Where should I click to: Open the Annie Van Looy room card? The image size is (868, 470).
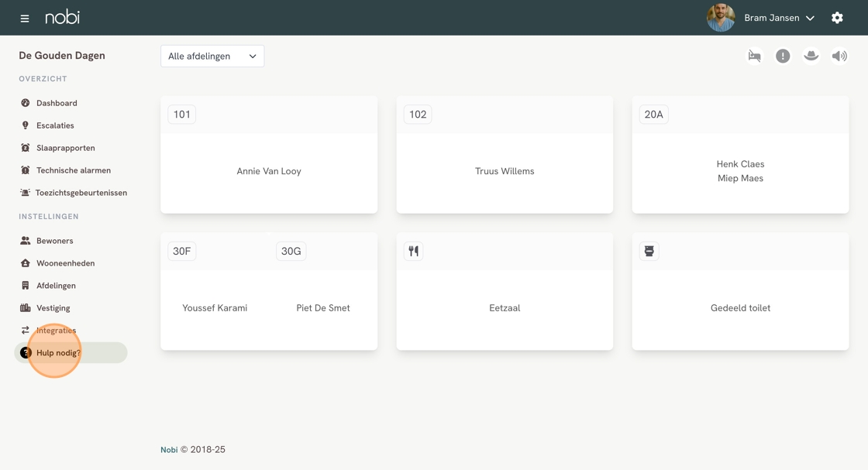(x=269, y=171)
